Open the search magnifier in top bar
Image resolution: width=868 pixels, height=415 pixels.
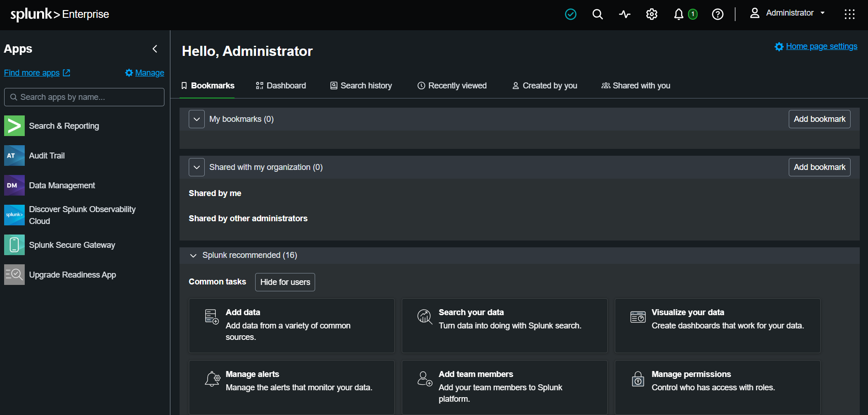tap(598, 14)
